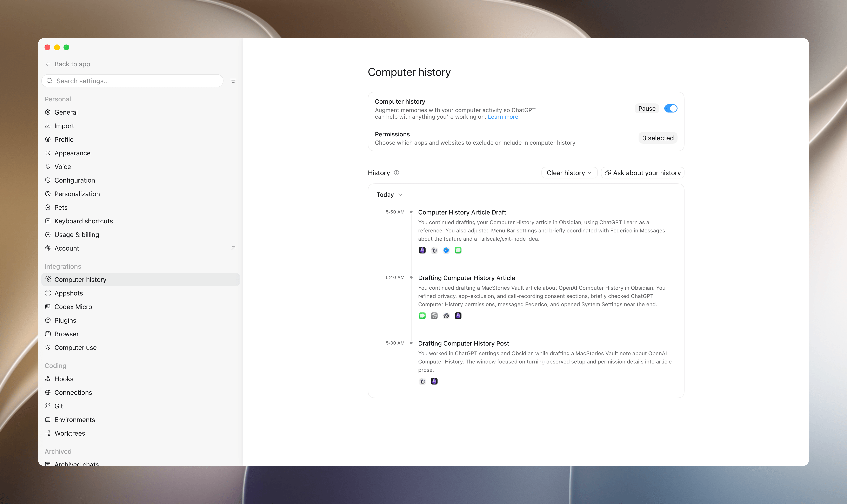Click the Obsidian icon under the 5:40 AM entry
The image size is (847, 504).
458,316
